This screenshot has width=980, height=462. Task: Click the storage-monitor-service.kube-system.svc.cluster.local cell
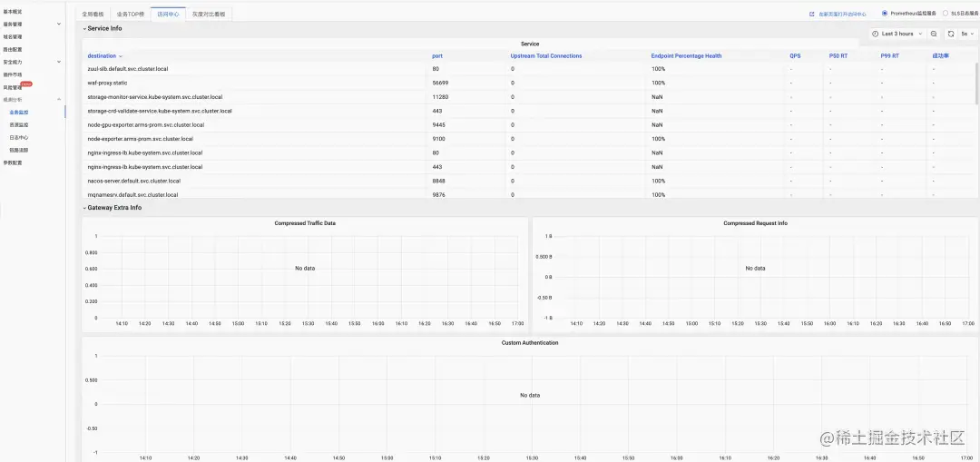coord(155,97)
